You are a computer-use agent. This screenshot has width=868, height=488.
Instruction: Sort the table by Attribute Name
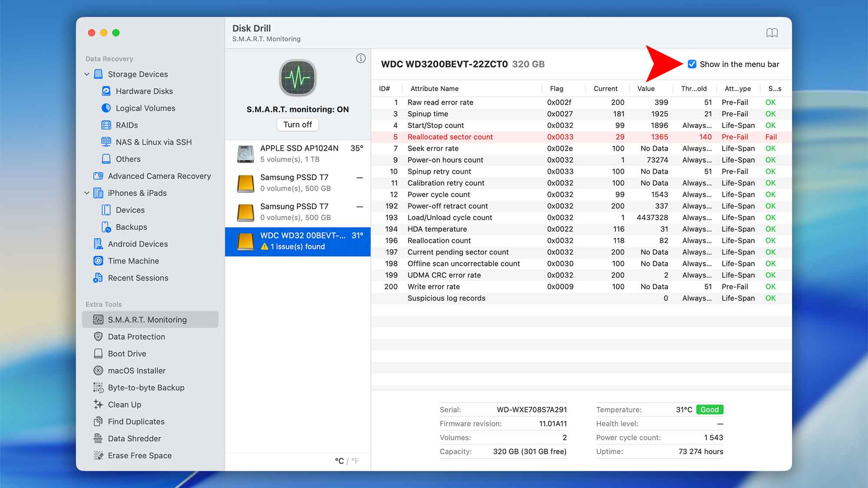[x=434, y=88]
